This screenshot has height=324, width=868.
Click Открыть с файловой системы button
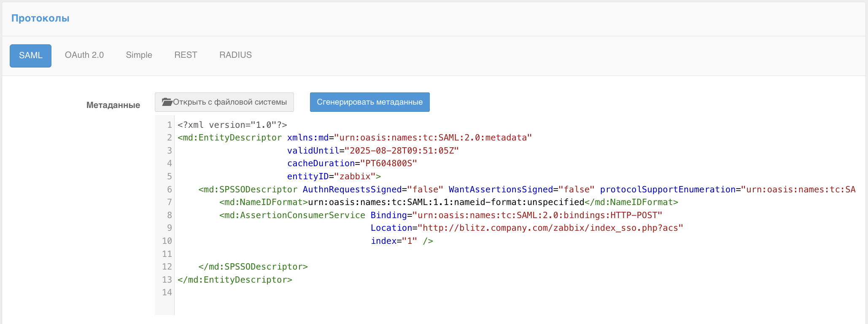pos(224,102)
